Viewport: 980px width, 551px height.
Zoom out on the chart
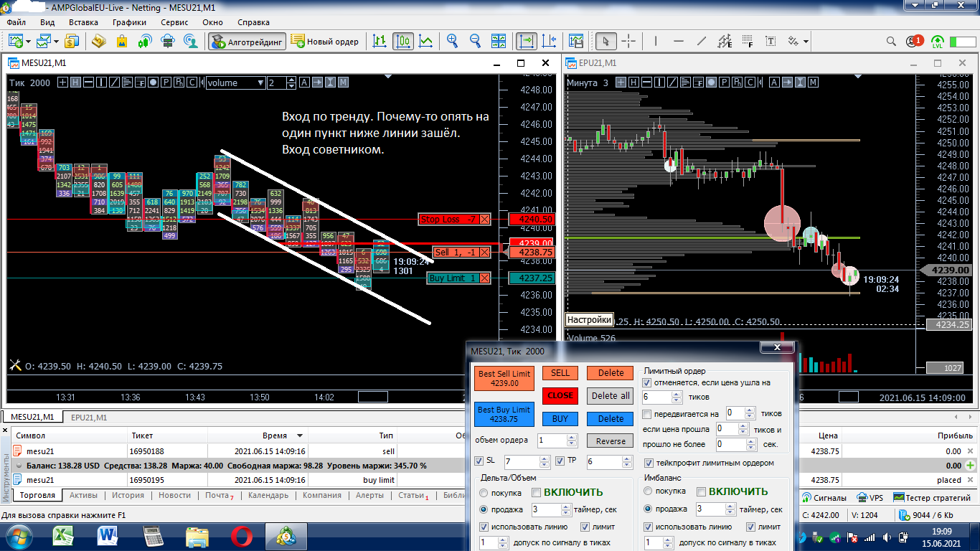pos(475,41)
